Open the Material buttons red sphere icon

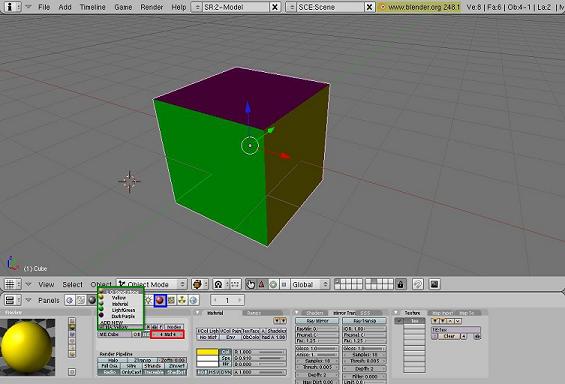coord(160,300)
